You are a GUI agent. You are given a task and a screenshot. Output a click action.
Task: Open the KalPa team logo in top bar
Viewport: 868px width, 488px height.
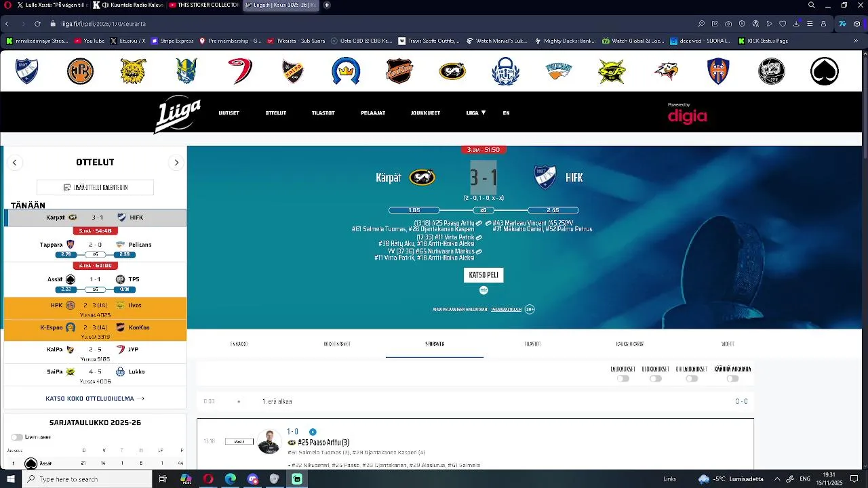[x=293, y=71]
